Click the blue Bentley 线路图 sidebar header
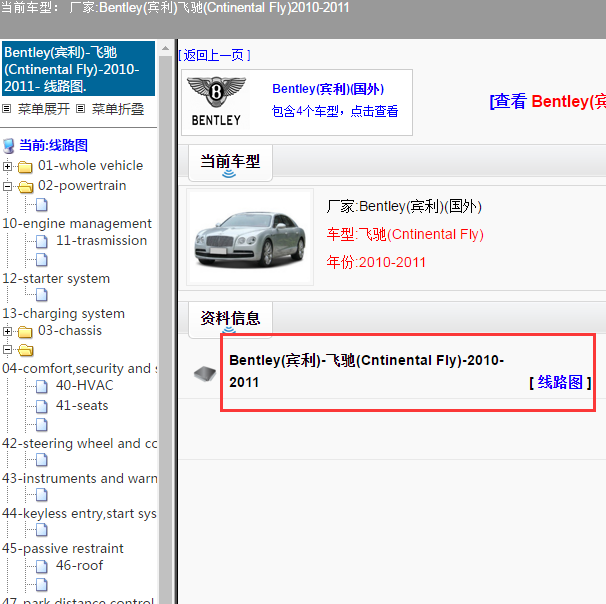This screenshot has height=604, width=606. coord(78,69)
